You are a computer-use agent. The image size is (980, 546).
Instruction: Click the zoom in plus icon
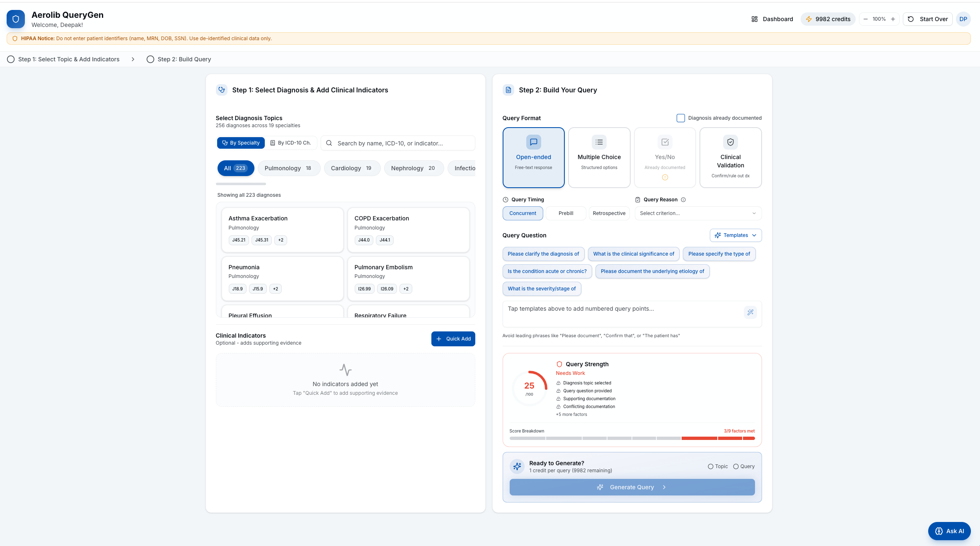tap(893, 19)
